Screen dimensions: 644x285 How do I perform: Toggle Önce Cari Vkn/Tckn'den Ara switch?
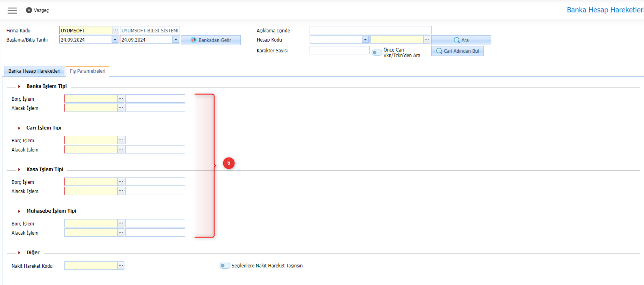(x=376, y=52)
